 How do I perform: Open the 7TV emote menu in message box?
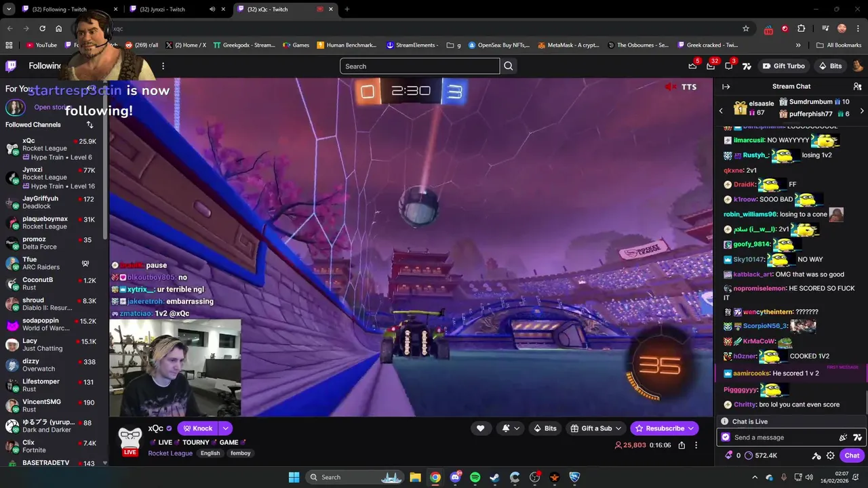pos(857,438)
